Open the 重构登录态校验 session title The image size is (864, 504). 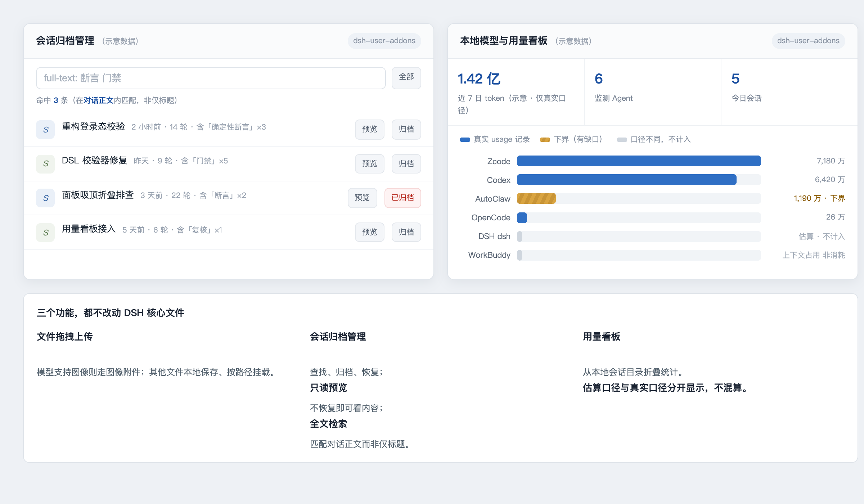click(93, 127)
